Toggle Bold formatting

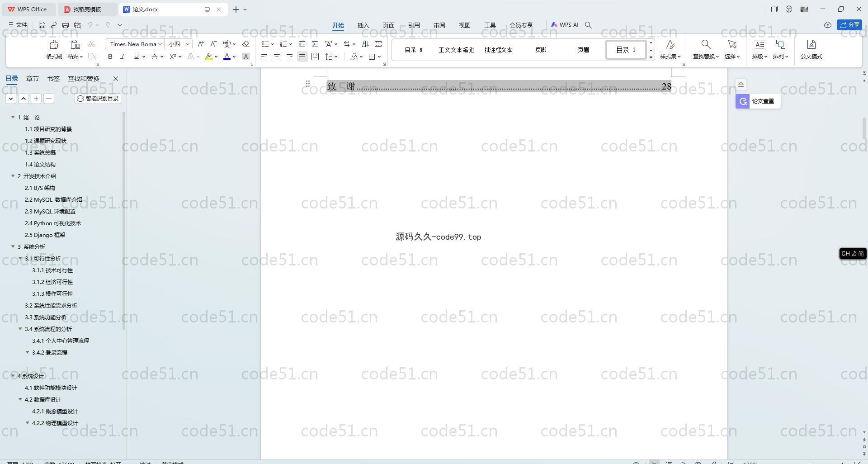coord(110,57)
